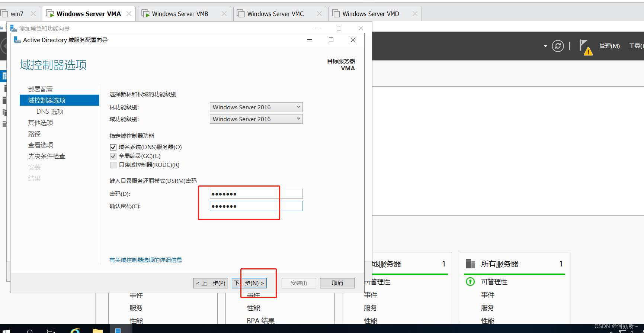The width and height of the screenshot is (644, 333).
Task: Open the 有关域控制器选项的详细信息 link
Action: coord(146,260)
